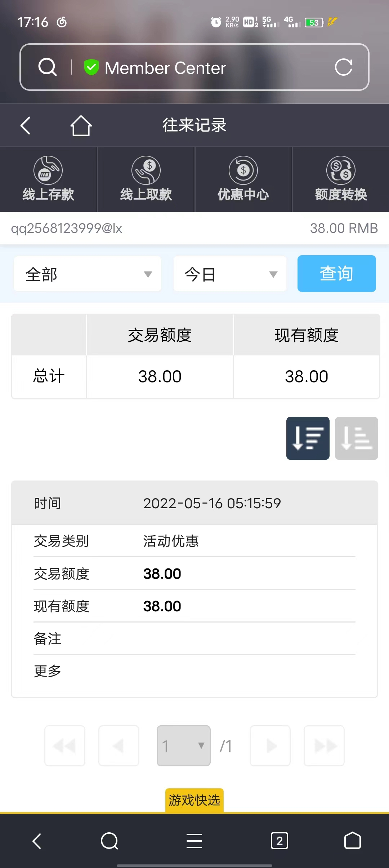Open 优惠中心 promotions center
Screen dimensions: 389x868
[x=243, y=179]
